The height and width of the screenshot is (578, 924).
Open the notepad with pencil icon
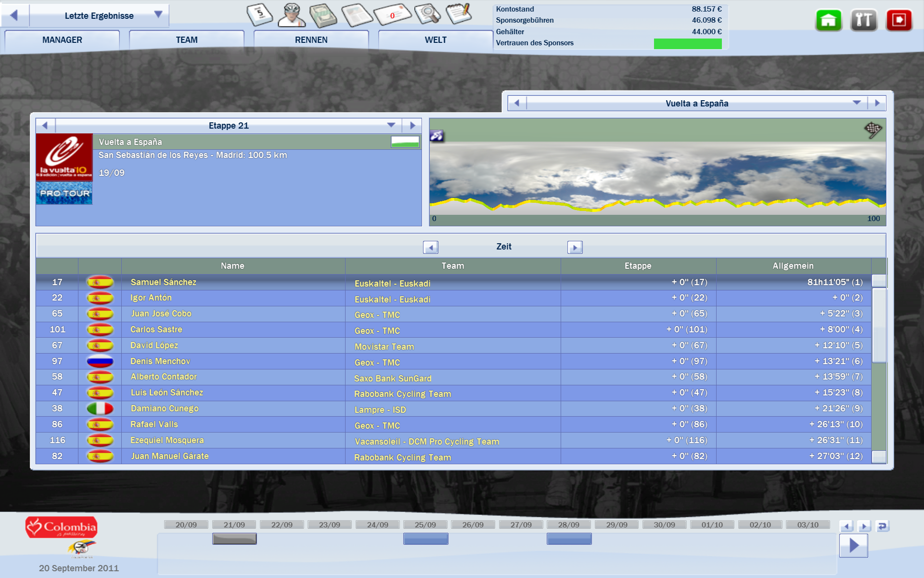click(458, 13)
